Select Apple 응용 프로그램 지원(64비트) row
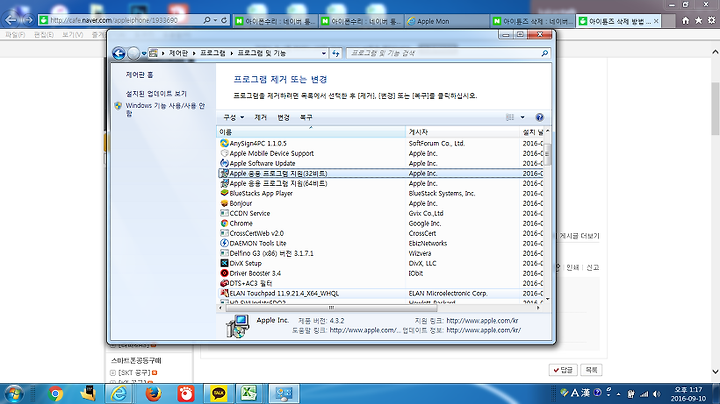 (380, 183)
